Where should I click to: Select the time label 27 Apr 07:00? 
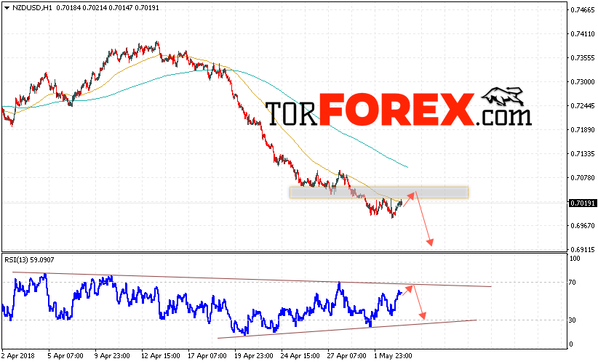[x=347, y=356]
